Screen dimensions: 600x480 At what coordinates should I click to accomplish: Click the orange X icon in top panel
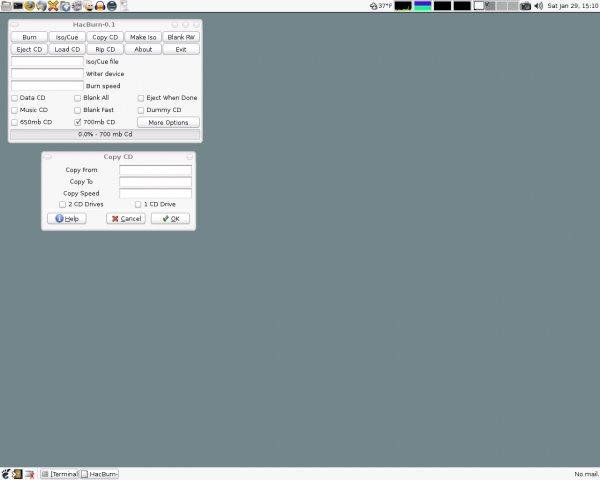(x=53, y=5)
